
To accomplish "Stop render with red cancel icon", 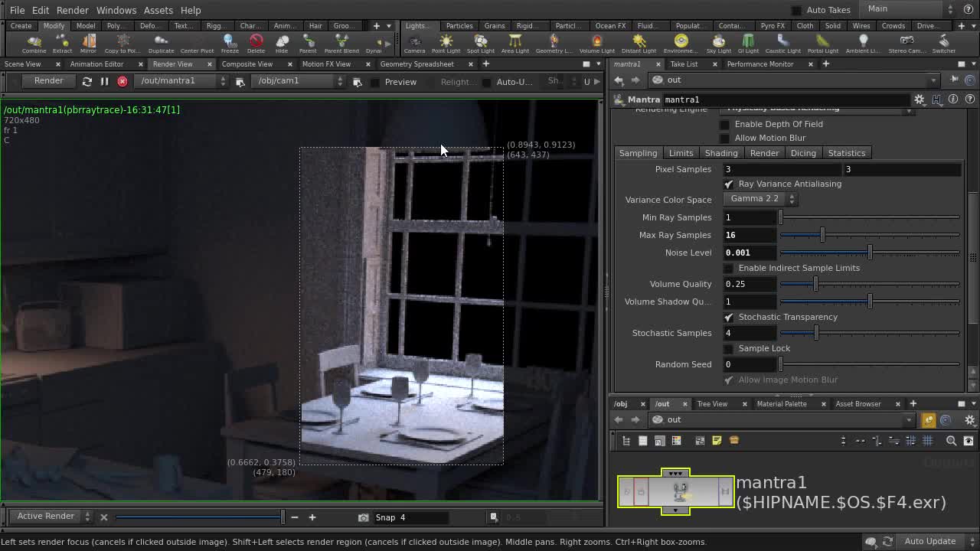I will pos(122,81).
